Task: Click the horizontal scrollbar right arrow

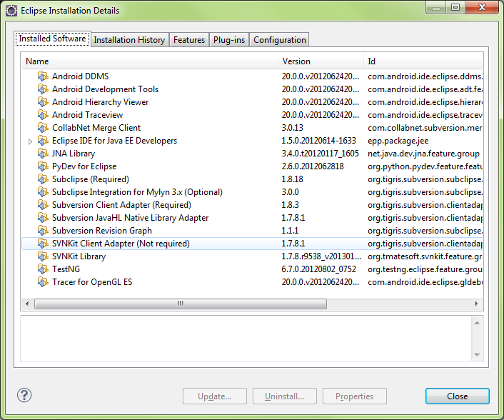Action: tap(476, 304)
